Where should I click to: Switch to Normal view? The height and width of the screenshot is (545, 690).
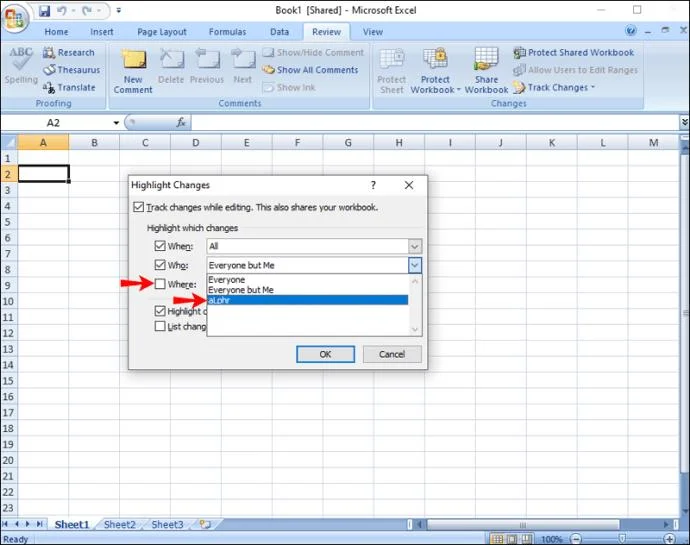click(497, 539)
